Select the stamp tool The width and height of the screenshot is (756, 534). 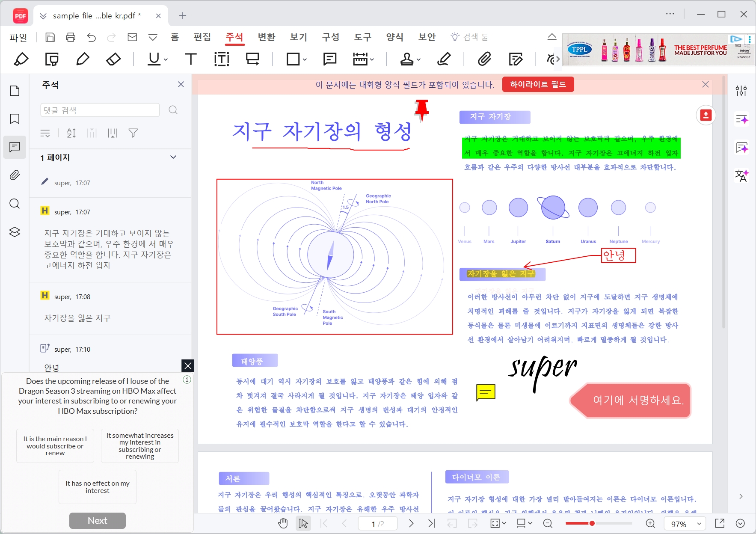(407, 59)
